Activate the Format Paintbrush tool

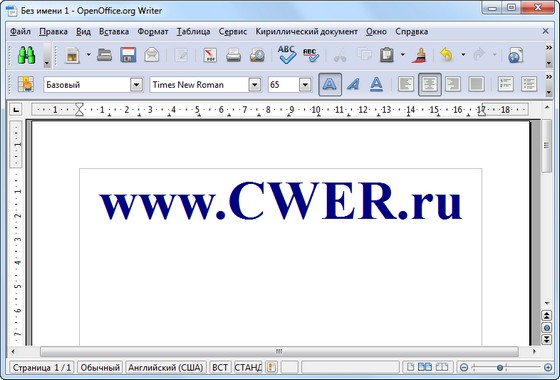pyautogui.click(x=420, y=55)
